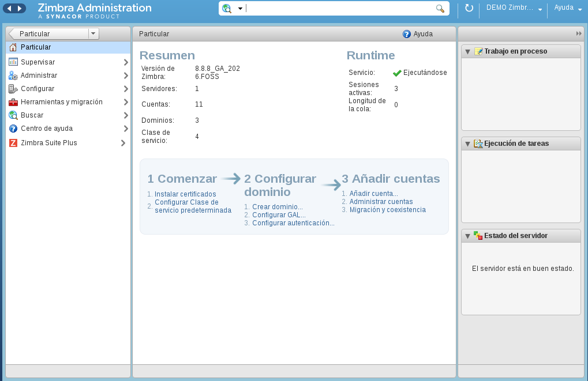
Task: Open Supervisar chart icon in sidebar
Action: pos(13,62)
